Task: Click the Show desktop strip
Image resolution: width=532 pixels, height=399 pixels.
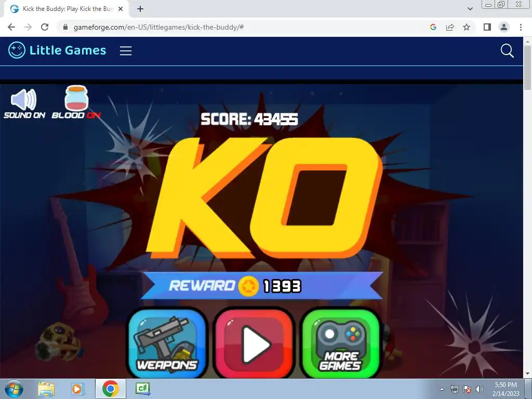Action: pos(528,389)
